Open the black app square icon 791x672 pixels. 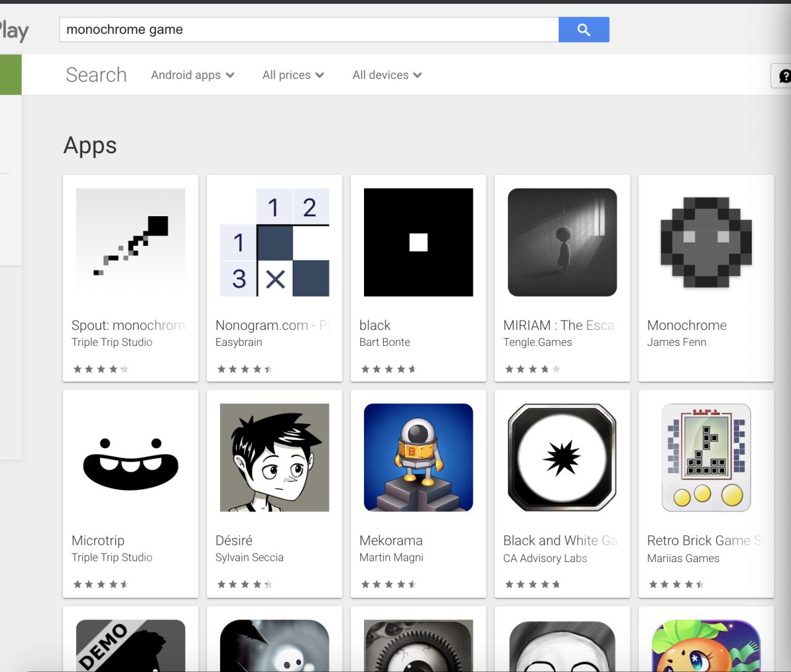click(418, 243)
